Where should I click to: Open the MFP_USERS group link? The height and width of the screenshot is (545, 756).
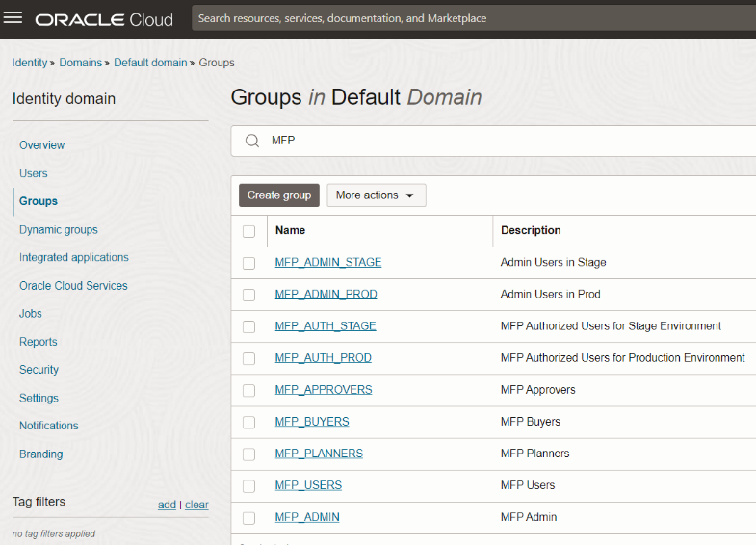click(x=308, y=485)
